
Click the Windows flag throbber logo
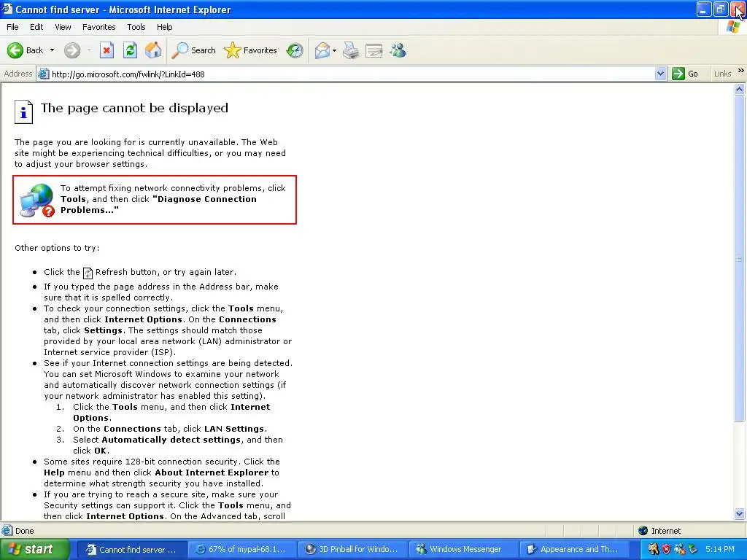pyautogui.click(x=733, y=27)
